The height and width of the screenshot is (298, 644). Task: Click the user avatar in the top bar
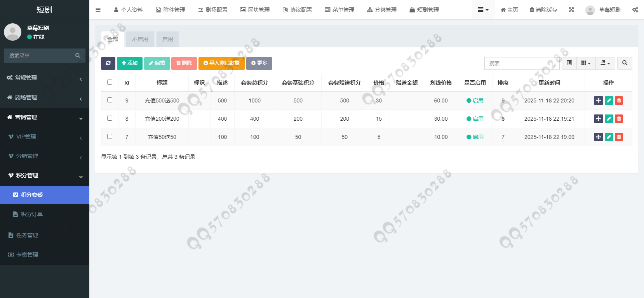[x=590, y=10]
